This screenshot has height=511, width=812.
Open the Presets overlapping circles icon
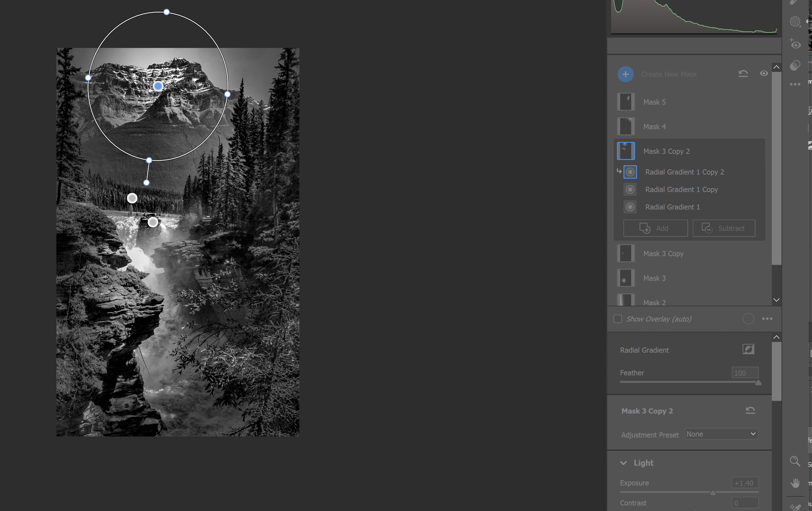coord(795,65)
